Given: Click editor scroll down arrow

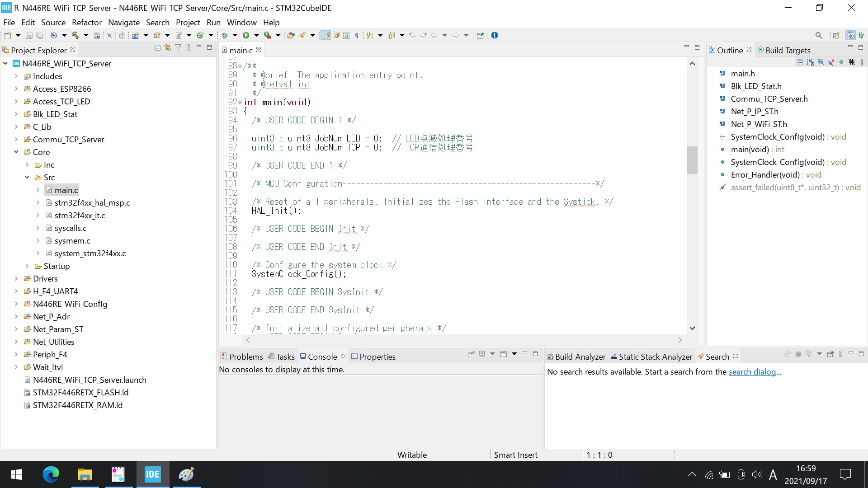Looking at the screenshot, I should pos(692,328).
